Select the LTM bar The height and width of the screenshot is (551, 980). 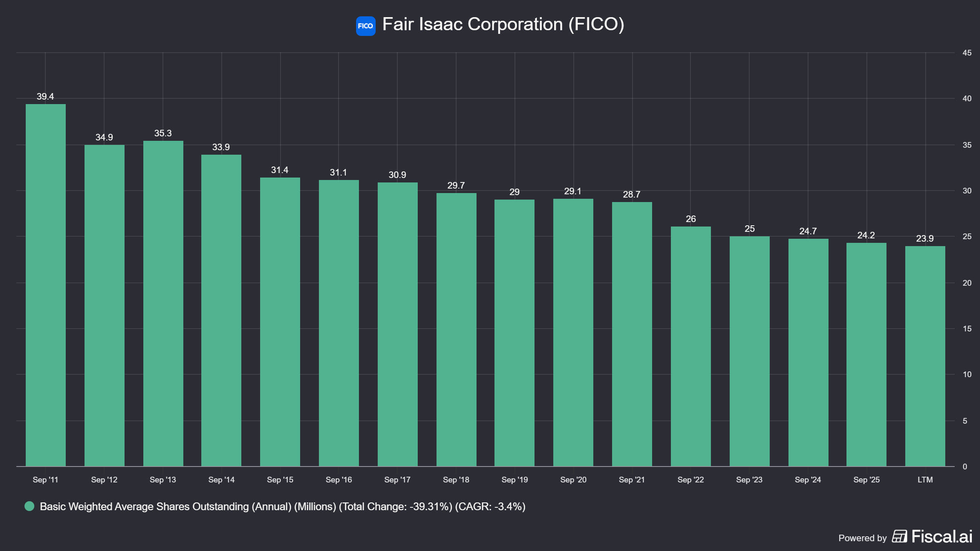click(925, 356)
